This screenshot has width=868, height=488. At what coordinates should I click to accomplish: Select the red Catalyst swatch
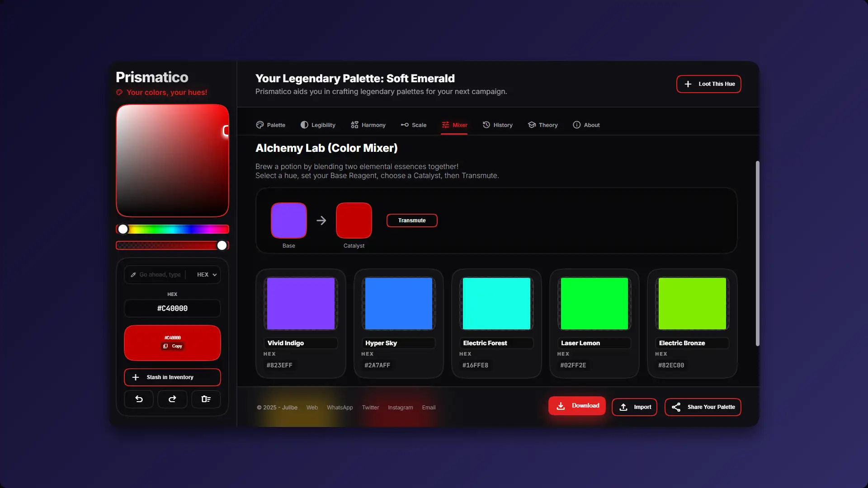tap(354, 221)
